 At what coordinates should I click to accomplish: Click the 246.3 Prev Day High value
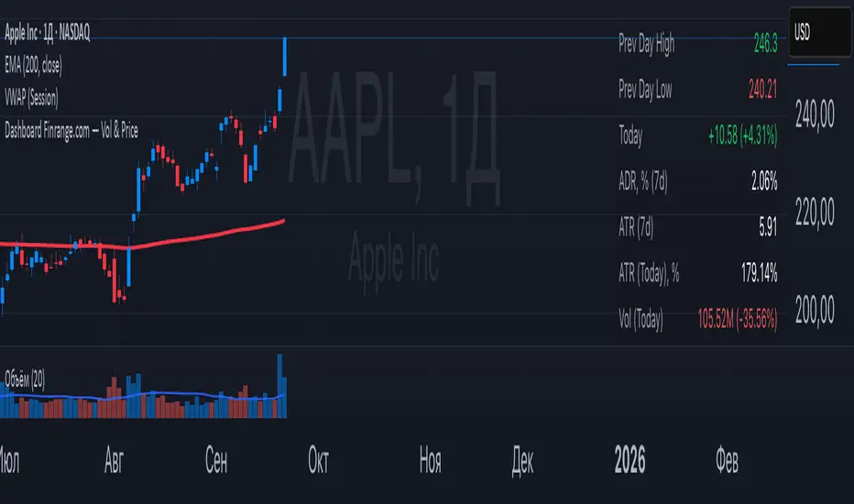pos(765,43)
